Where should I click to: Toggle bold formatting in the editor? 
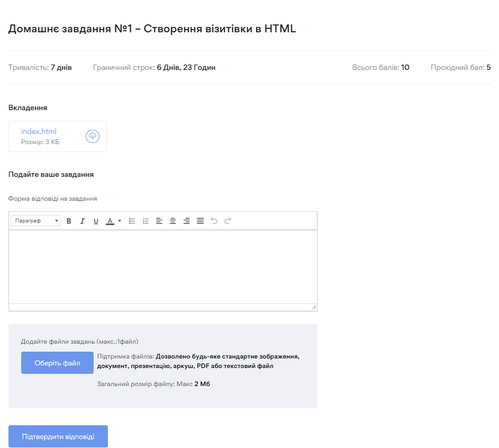[69, 221]
